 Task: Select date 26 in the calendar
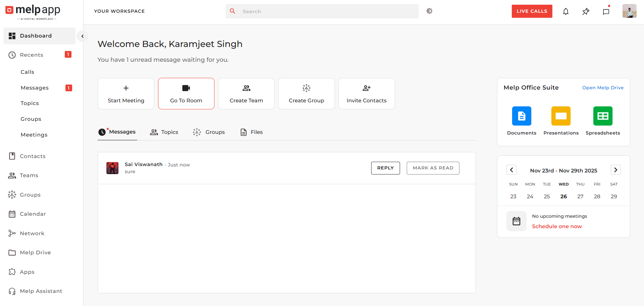[x=563, y=197]
